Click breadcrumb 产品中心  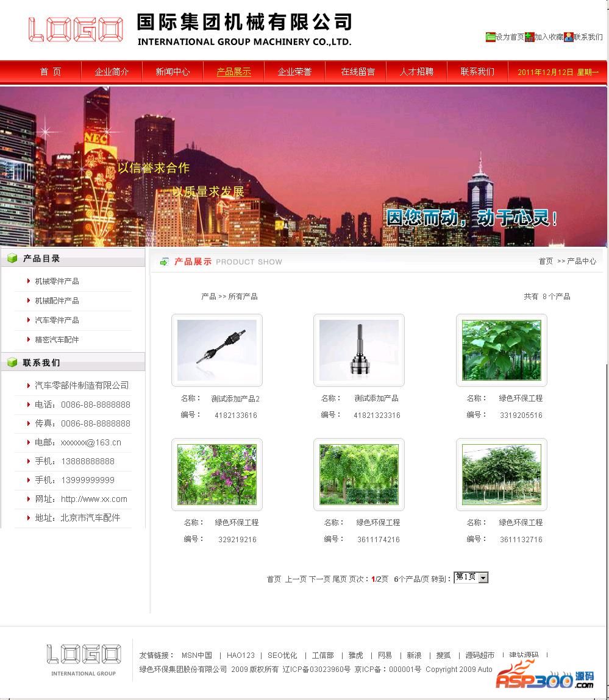coord(582,261)
